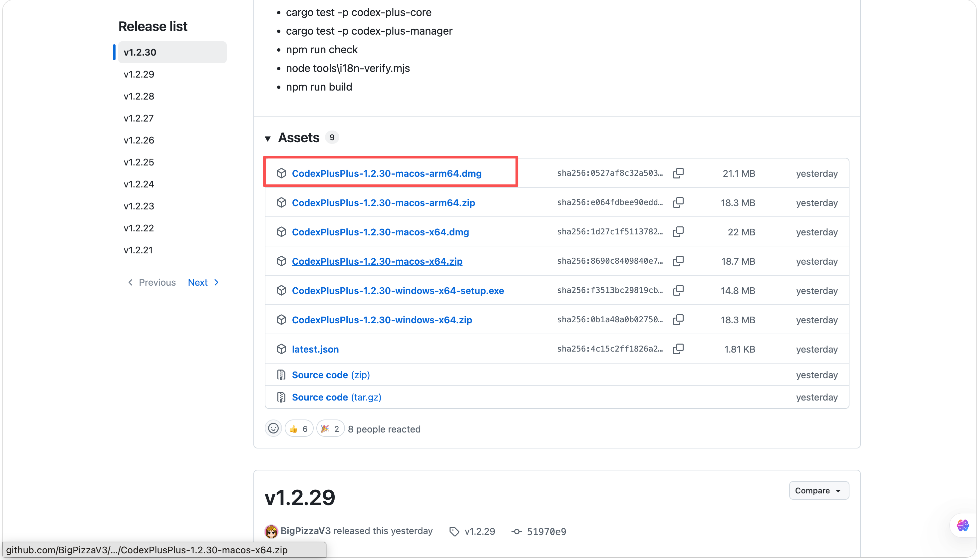
Task: Copy sha256 for macos-arm64.zip
Action: 678,202
